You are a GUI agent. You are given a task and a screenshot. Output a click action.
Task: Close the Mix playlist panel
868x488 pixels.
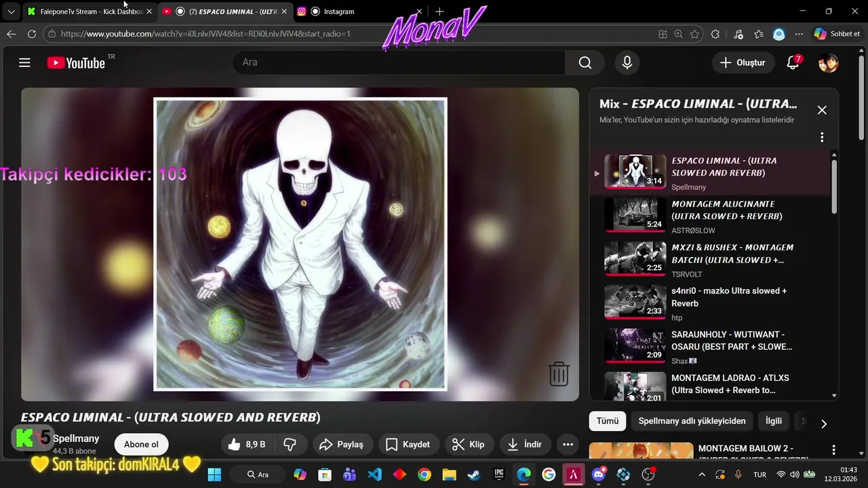click(822, 110)
